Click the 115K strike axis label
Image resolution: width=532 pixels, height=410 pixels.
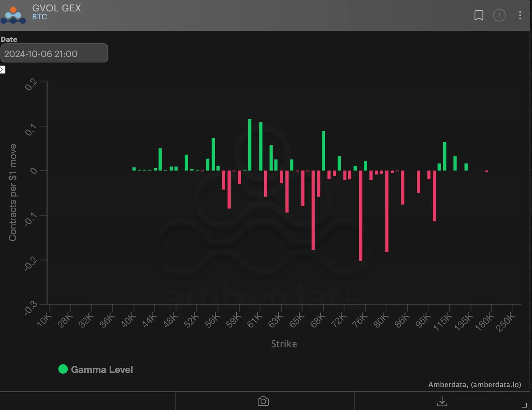pos(443,322)
